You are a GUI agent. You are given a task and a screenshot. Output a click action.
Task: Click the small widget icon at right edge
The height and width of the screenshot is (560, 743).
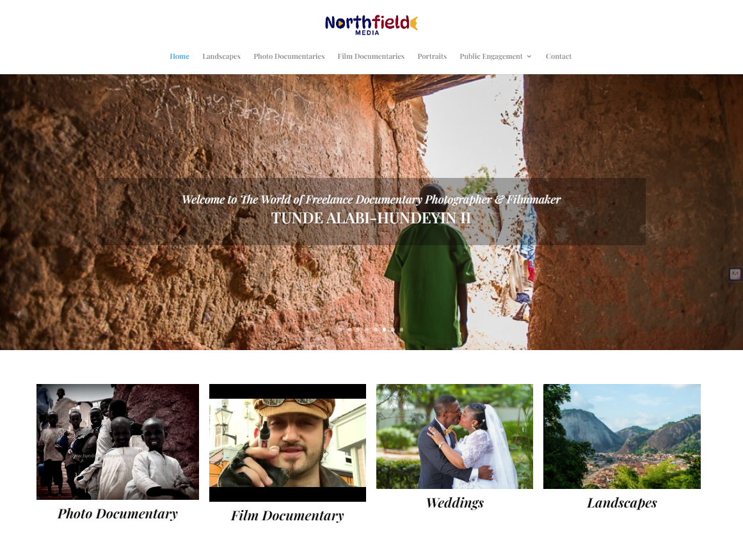point(735,274)
